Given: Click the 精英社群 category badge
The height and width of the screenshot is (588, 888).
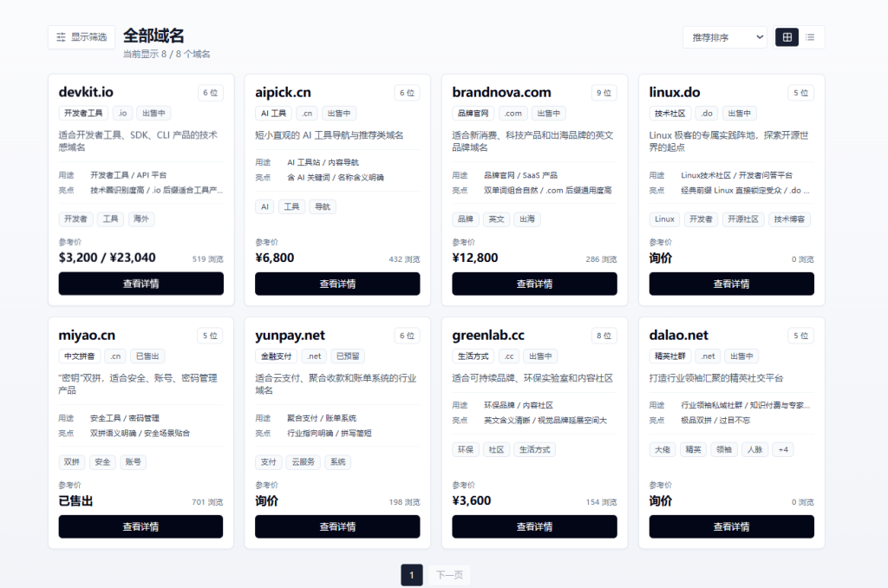Looking at the screenshot, I should pos(670,356).
